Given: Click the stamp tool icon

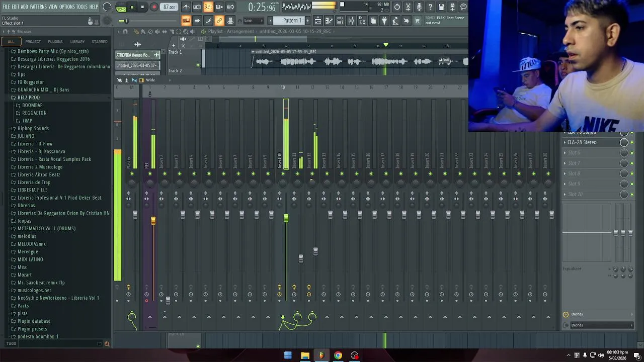Looking at the screenshot, I should pos(230,21).
